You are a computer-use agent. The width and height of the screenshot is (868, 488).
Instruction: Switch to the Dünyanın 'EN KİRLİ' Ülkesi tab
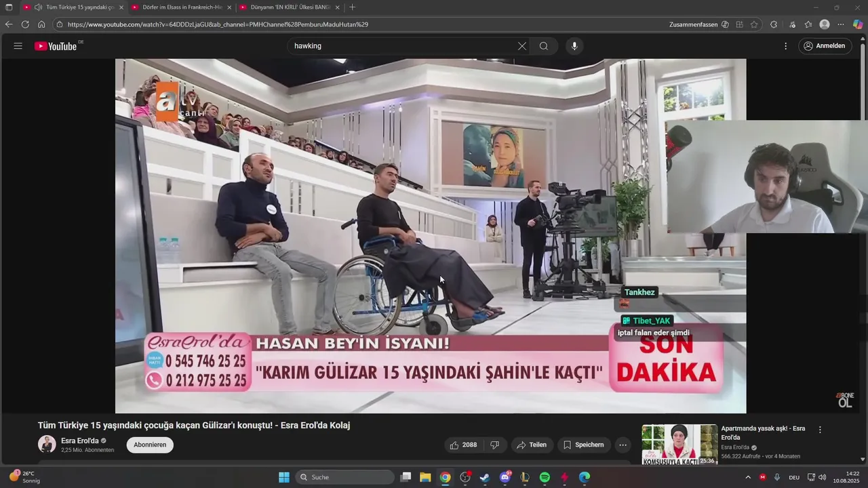tap(290, 7)
